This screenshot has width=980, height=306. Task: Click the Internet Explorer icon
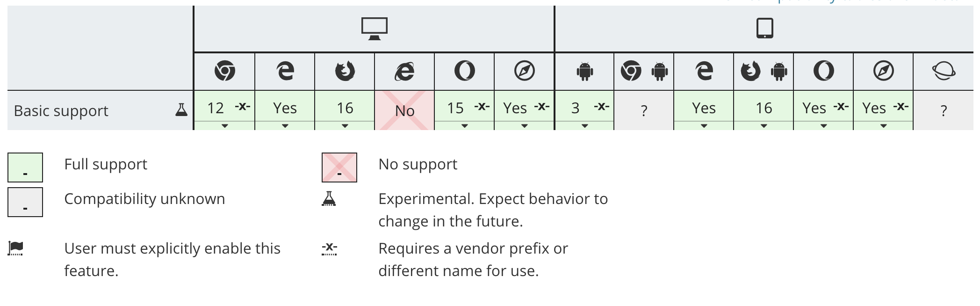click(404, 71)
